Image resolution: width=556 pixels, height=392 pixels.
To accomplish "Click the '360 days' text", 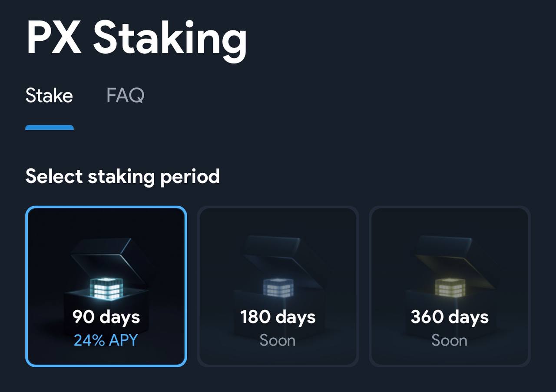I will click(x=450, y=317).
